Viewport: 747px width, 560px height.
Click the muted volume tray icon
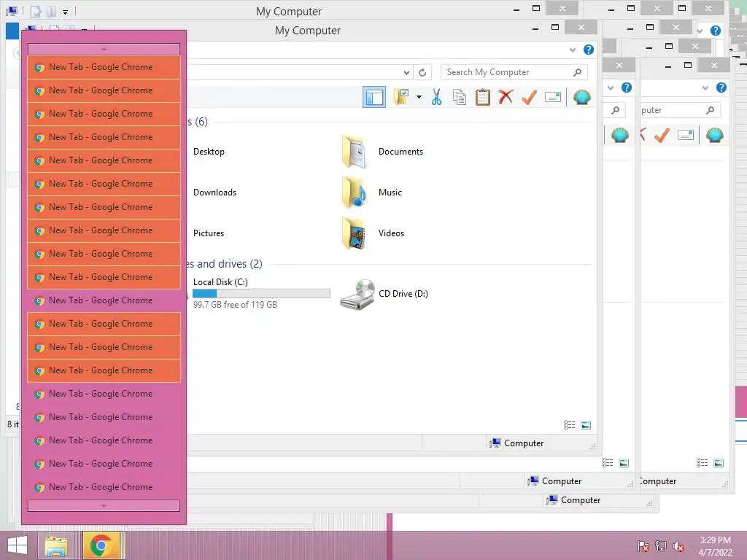(x=678, y=545)
